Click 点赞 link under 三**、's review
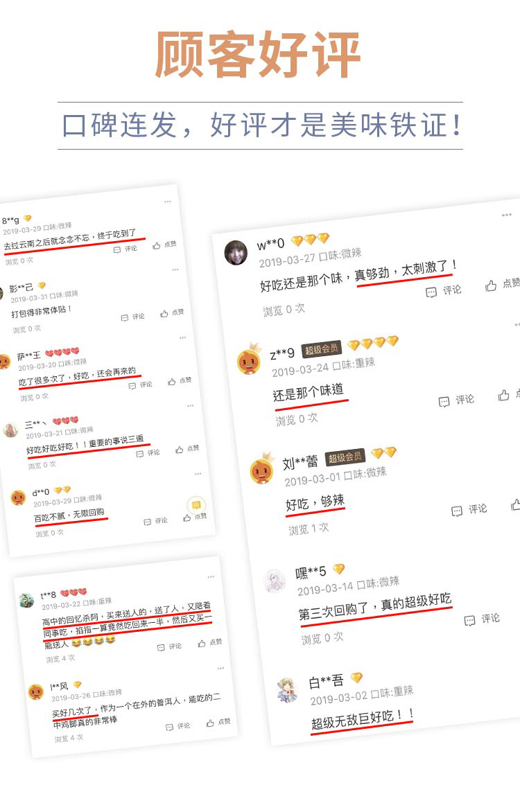 [x=193, y=448]
